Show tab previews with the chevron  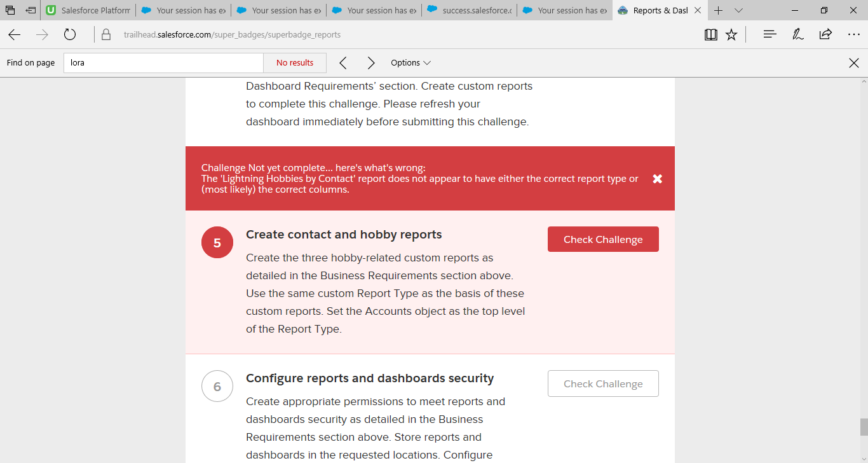[738, 10]
